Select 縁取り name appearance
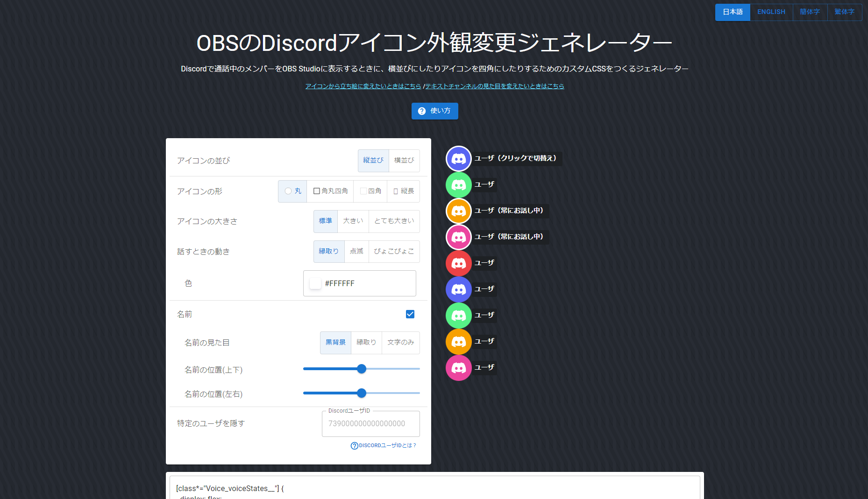Screen dimensions: 868x499 (x=366, y=343)
